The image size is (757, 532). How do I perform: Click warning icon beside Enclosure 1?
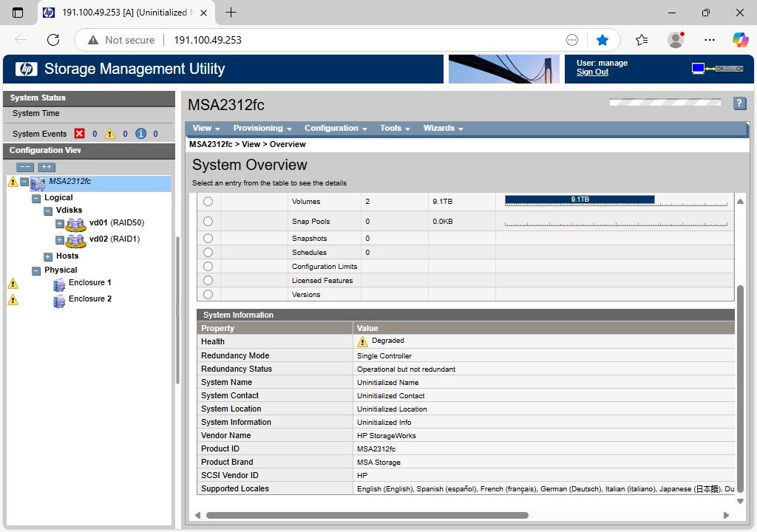13,284
